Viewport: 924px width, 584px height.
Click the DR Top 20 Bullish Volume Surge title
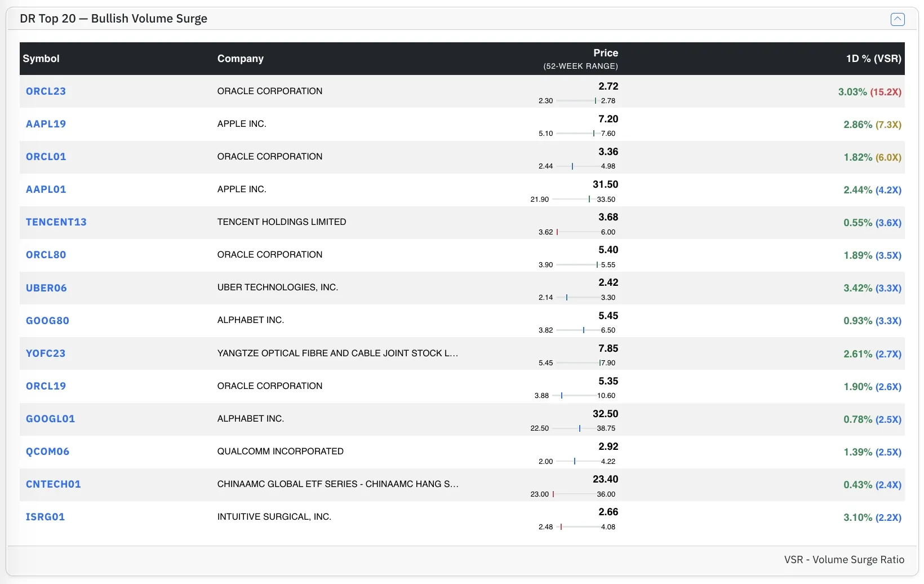pyautogui.click(x=113, y=19)
